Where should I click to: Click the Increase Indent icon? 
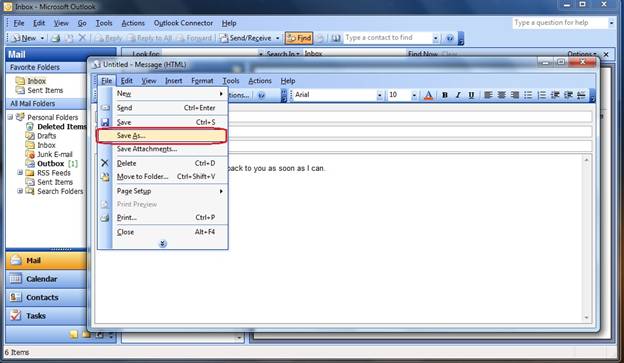pos(568,95)
